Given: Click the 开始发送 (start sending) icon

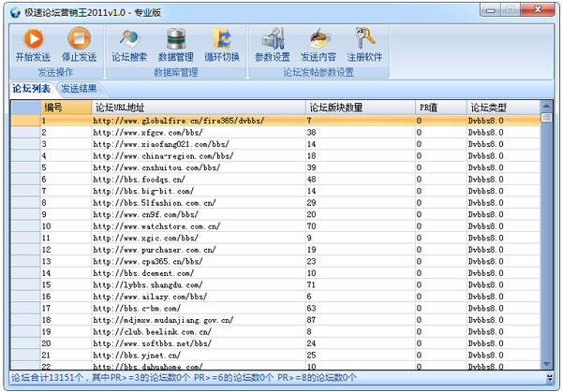Looking at the screenshot, I should click(33, 44).
